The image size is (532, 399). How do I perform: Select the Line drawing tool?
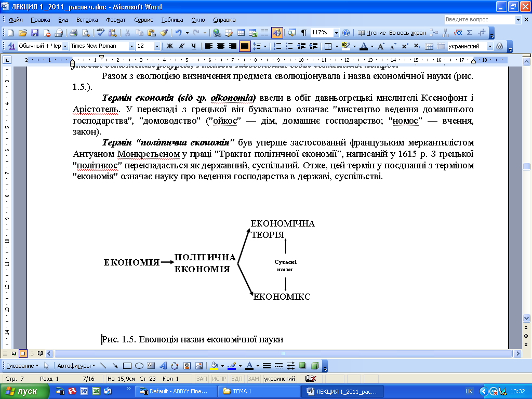pos(103,366)
